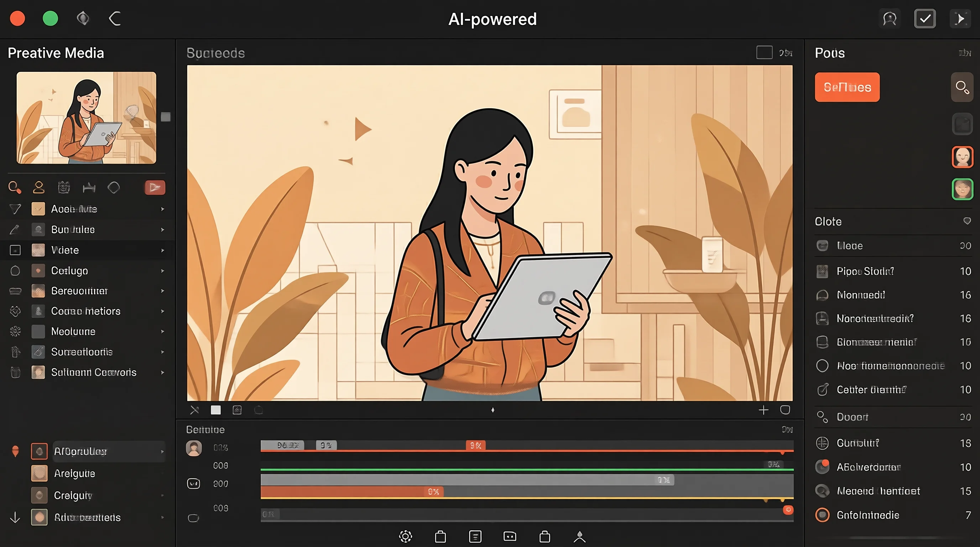This screenshot has height=547, width=980.
Task: Open the Clote section dropdown arrow
Action: tap(967, 221)
